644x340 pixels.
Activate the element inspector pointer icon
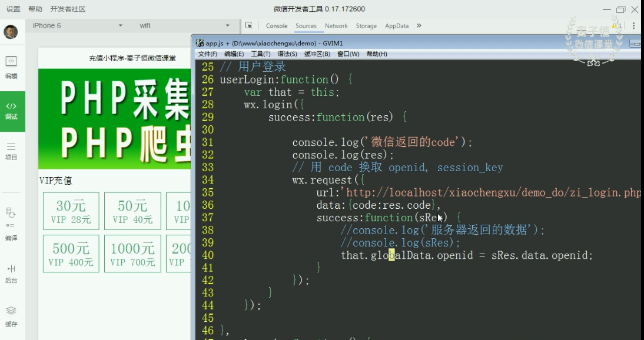248,25
